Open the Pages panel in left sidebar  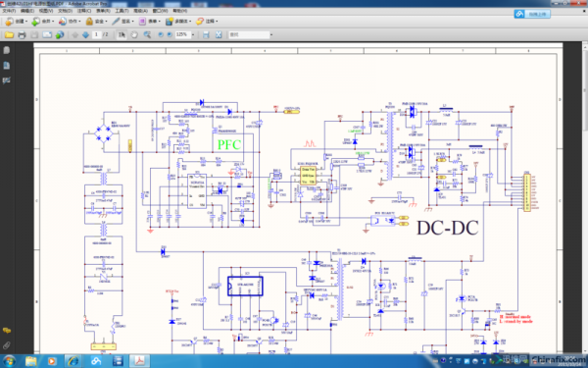(7, 50)
